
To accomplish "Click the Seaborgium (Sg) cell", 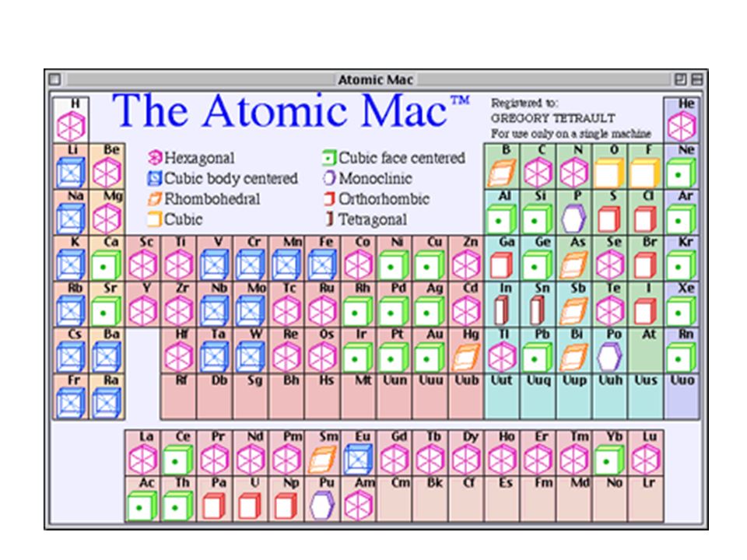I will pos(251,397).
